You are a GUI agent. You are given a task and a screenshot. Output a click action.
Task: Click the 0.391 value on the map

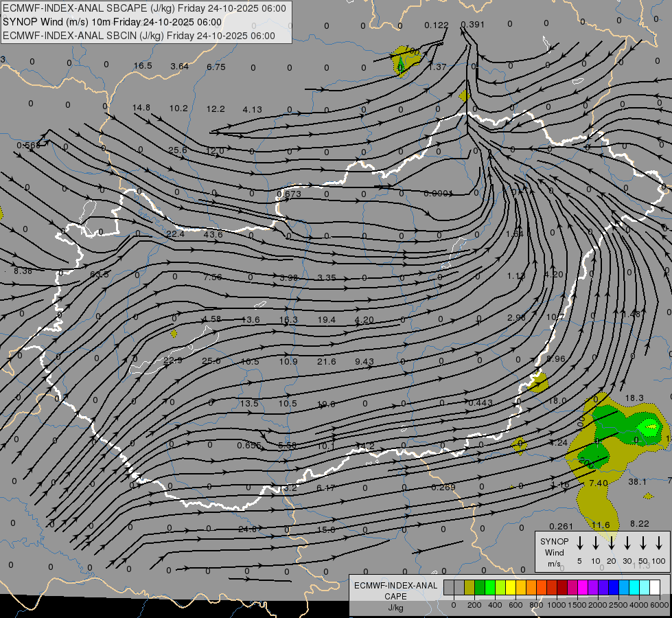(473, 25)
